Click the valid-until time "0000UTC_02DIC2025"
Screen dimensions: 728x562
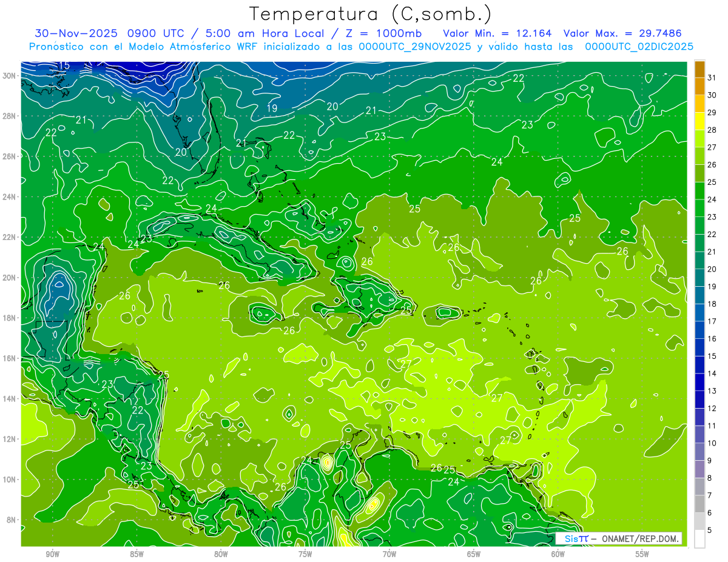tap(639, 47)
